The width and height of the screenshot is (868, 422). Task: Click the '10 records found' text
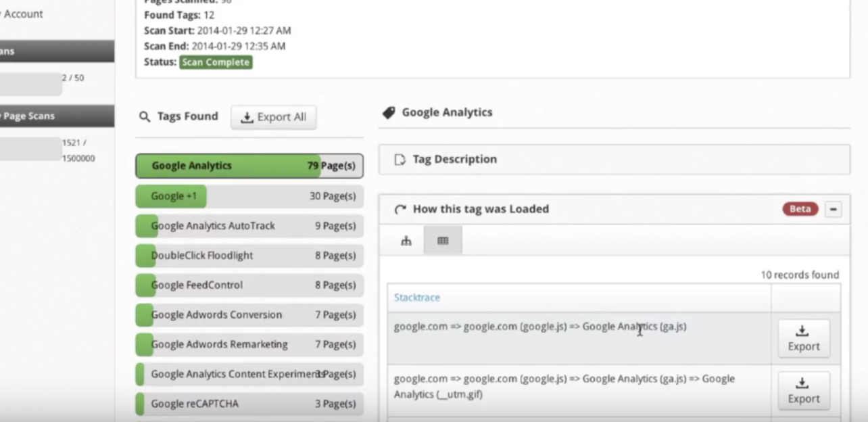(x=800, y=275)
